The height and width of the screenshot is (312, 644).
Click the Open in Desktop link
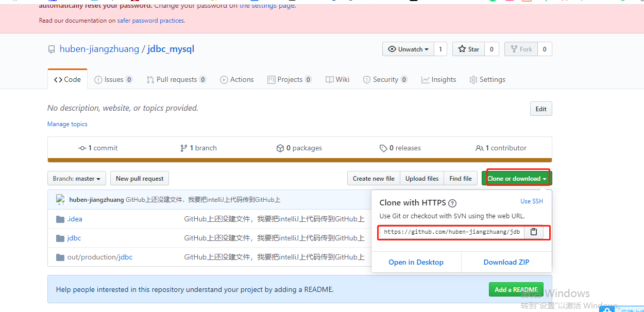click(x=416, y=262)
